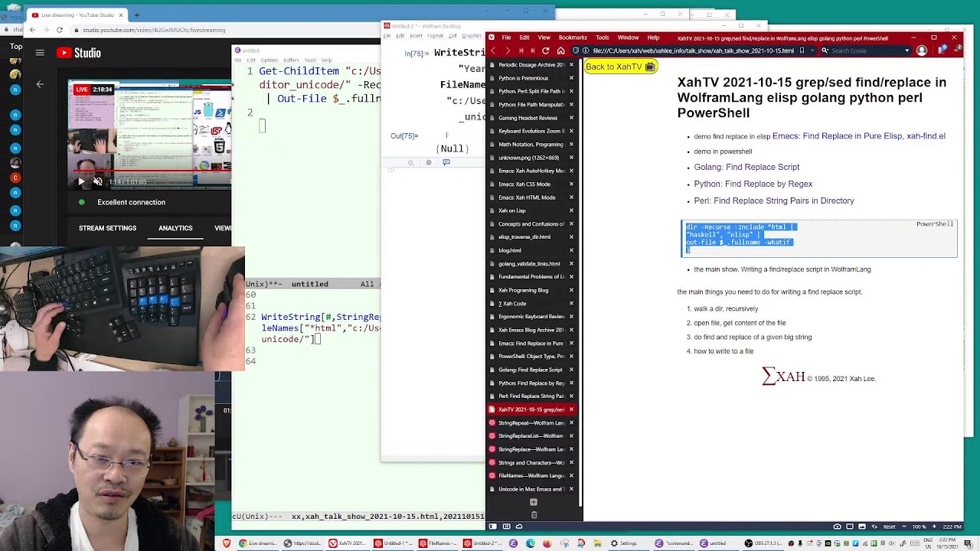Click the file URL address field
The height and width of the screenshot is (551, 980).
click(x=693, y=51)
